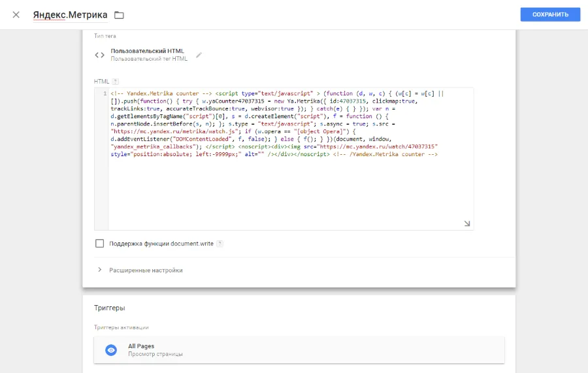Click line number 1 in editor gutter
588x373 pixels.
pos(104,93)
